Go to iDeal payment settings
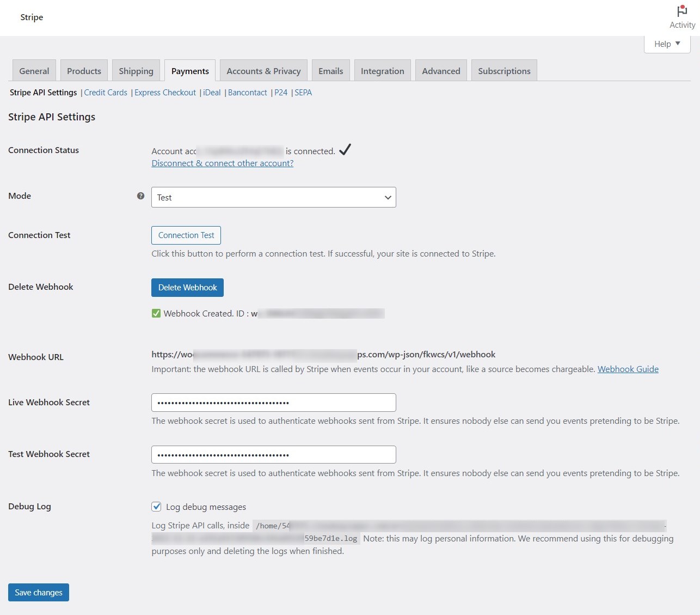This screenshot has height=615, width=700. point(212,93)
